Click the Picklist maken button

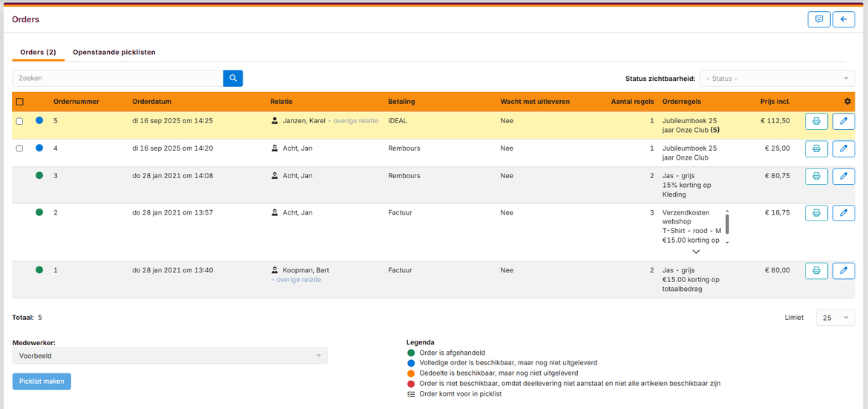pyautogui.click(x=42, y=382)
